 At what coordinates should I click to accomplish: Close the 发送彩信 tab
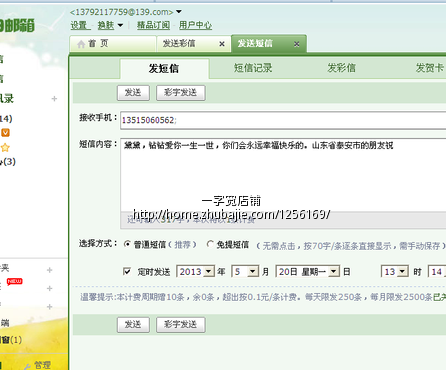pyautogui.click(x=222, y=44)
